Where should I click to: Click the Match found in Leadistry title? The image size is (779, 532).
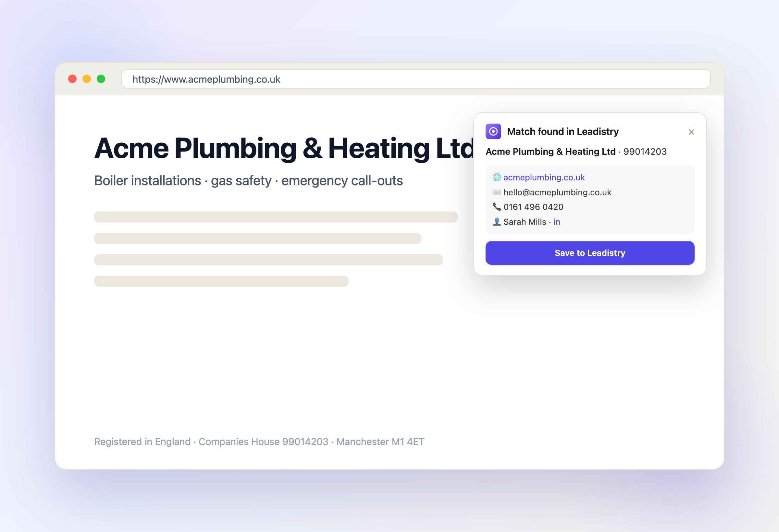(x=563, y=131)
